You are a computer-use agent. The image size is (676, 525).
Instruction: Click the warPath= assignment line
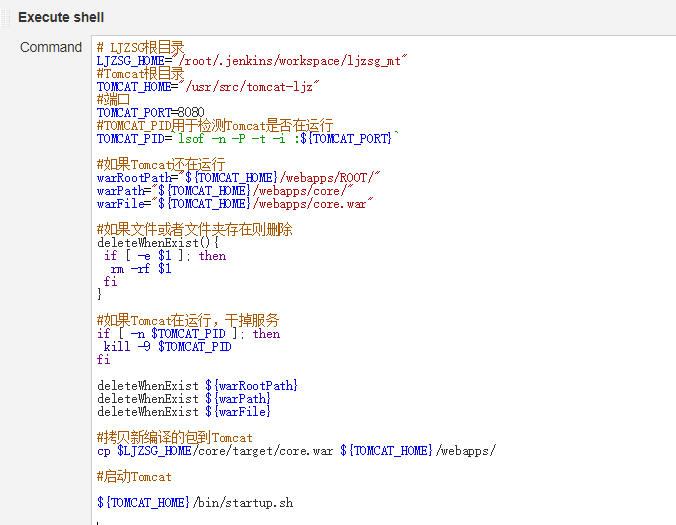tap(225, 191)
